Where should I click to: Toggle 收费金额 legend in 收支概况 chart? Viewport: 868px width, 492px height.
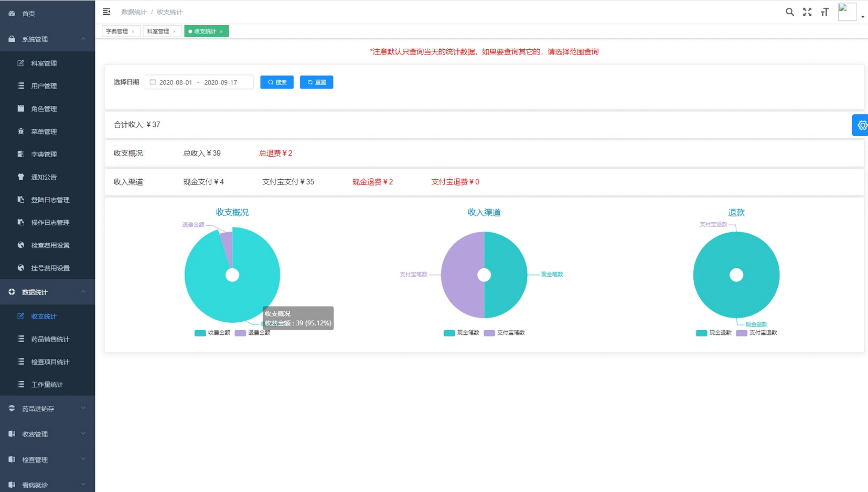tap(212, 333)
